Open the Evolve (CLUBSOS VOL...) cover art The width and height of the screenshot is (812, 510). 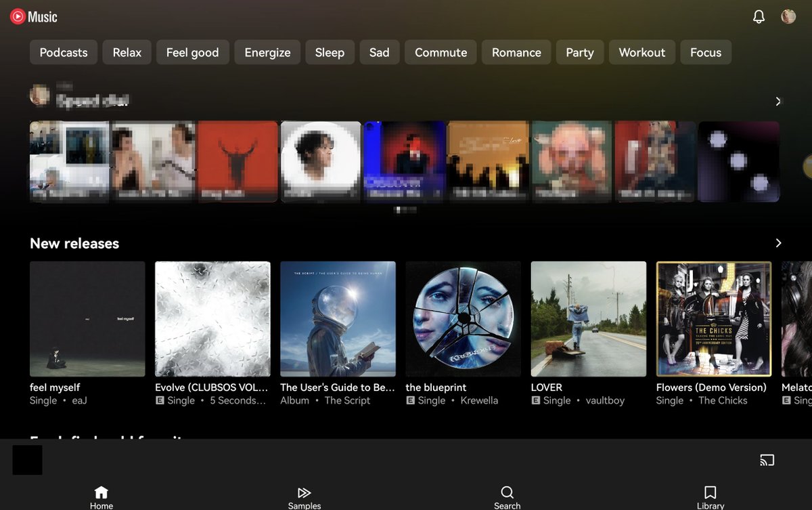tap(212, 319)
